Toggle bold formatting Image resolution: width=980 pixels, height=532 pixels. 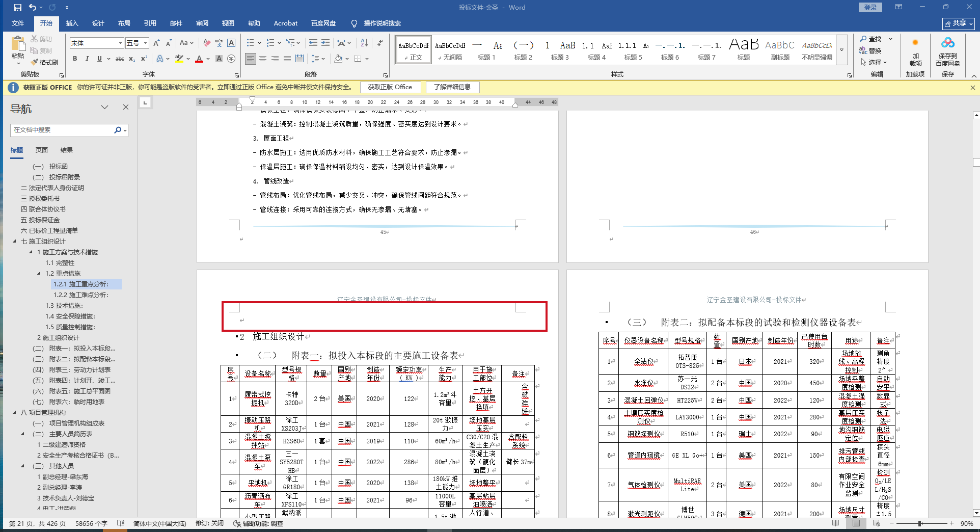pos(75,59)
